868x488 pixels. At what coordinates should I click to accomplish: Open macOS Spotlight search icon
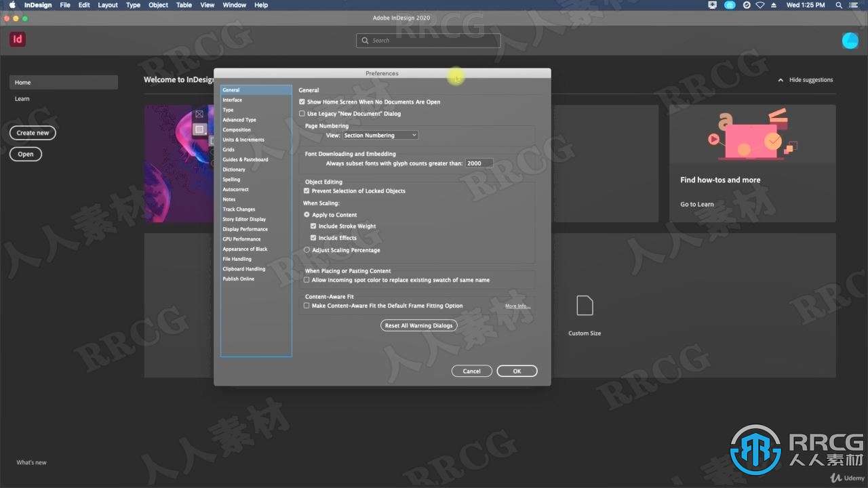tap(839, 5)
